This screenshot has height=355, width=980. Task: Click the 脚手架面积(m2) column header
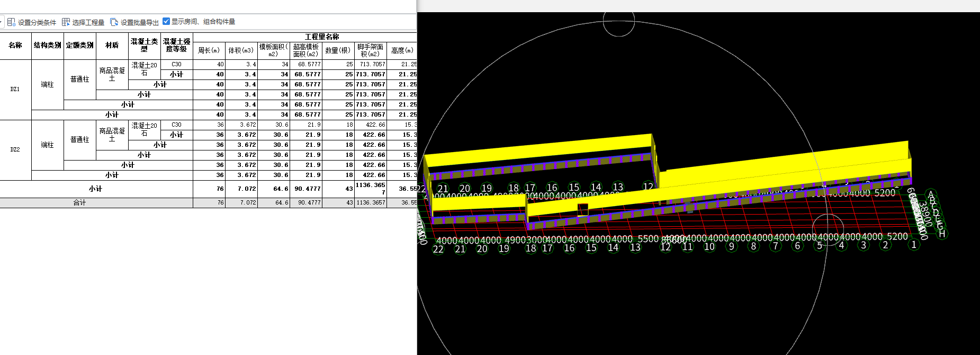tap(371, 51)
